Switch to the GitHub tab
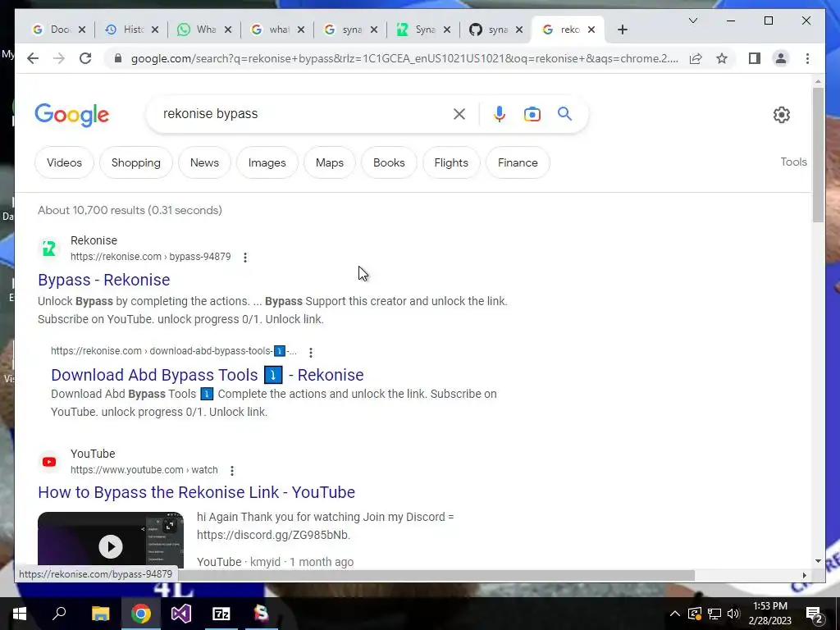The width and height of the screenshot is (840, 630). point(491,30)
